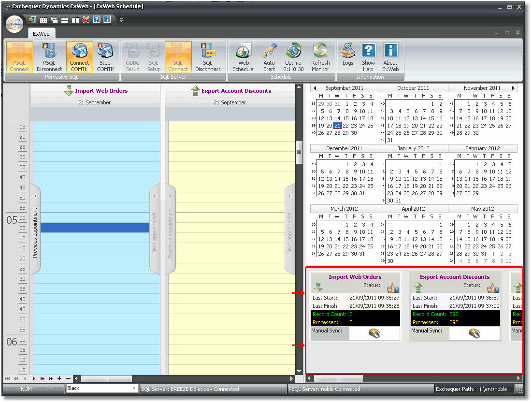Click the Exchequer Path status entry
This screenshot has height=403, width=532.
[471, 389]
